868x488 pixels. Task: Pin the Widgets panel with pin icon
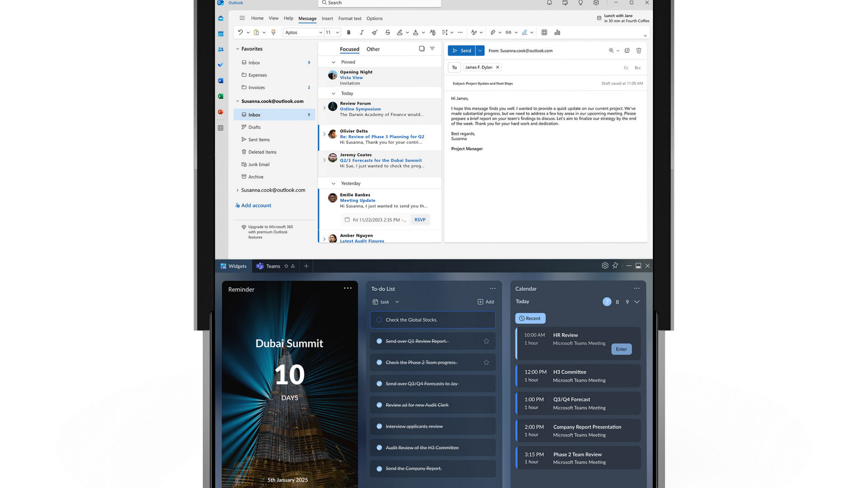coord(615,266)
